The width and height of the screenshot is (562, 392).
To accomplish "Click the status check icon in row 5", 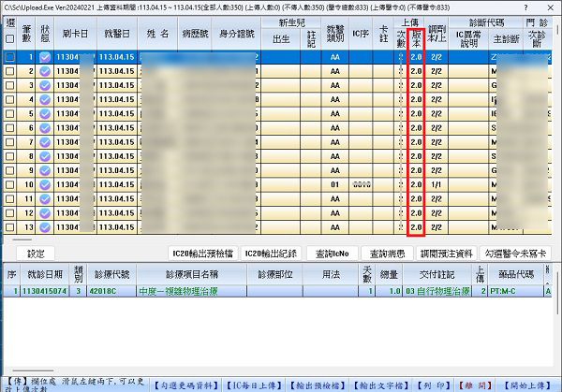I will pos(45,113).
